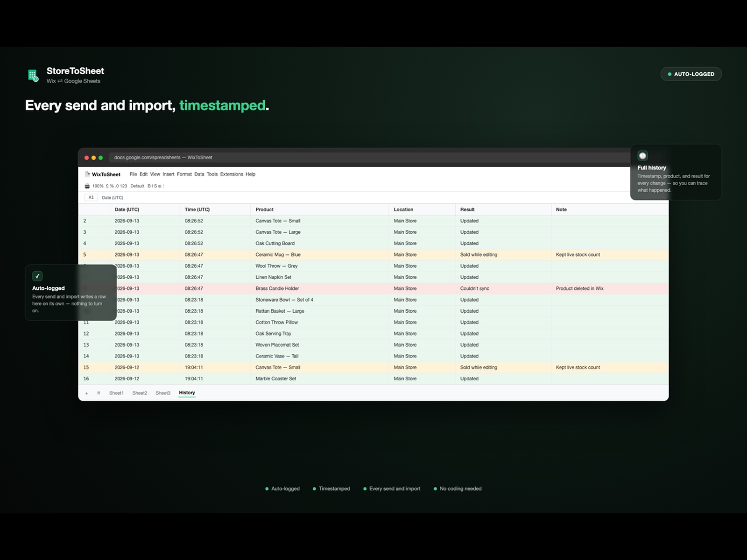
Task: Click the WixToSheet document icon
Action: pyautogui.click(x=87, y=174)
